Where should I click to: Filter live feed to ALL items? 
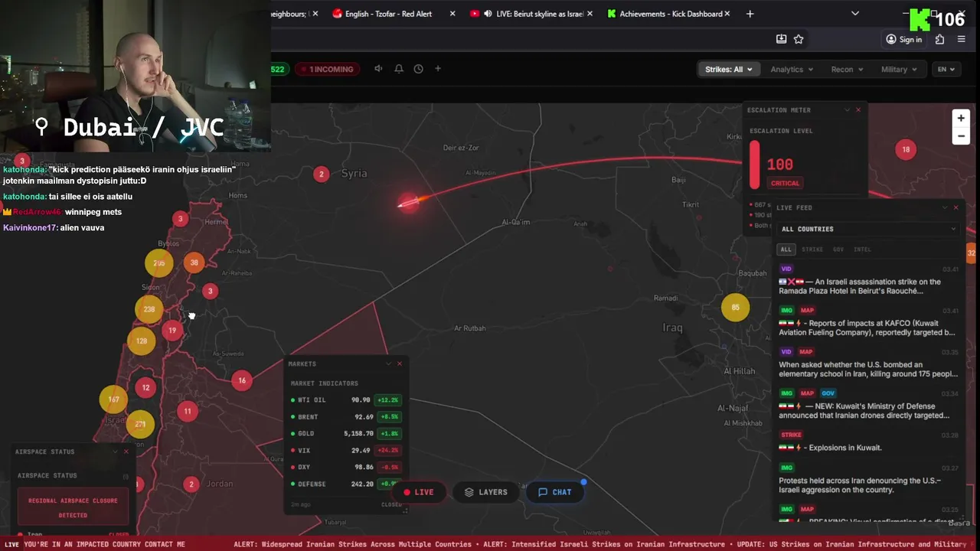(786, 249)
